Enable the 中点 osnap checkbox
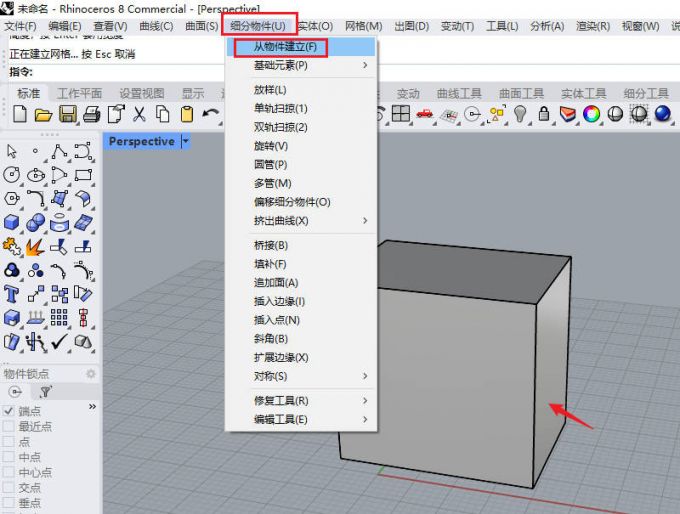The image size is (680, 514). (x=8, y=457)
